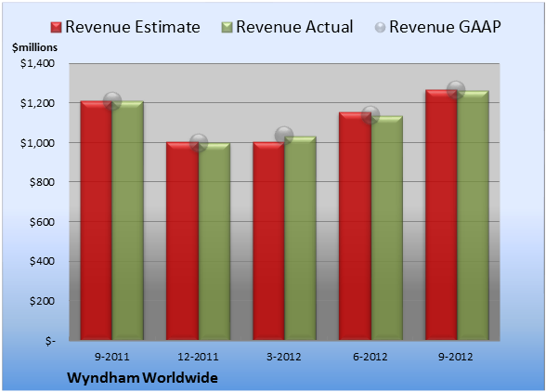
Task: Click the 6-2012 quarter label
Action: pyautogui.click(x=370, y=357)
